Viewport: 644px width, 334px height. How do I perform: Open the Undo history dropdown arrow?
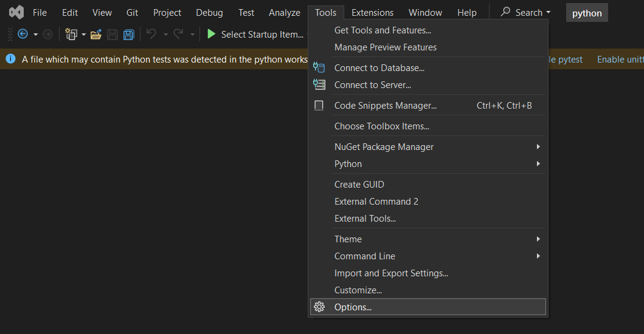(166, 35)
